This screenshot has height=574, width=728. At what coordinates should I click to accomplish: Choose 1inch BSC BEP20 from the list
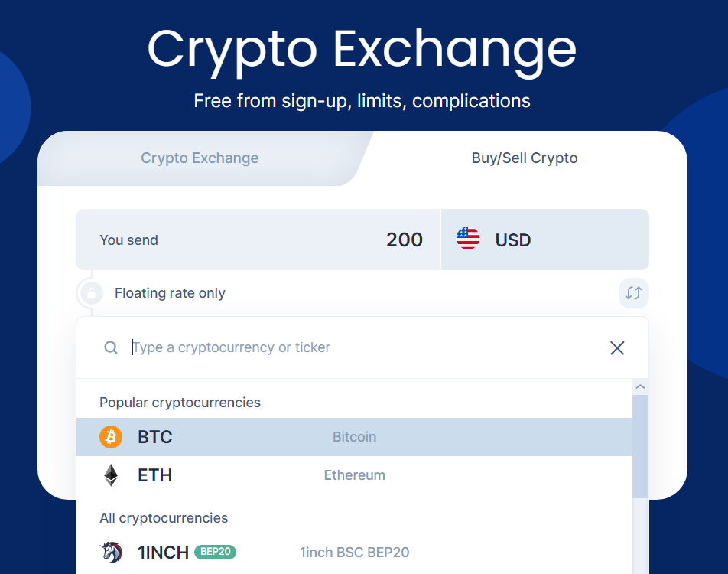click(354, 552)
